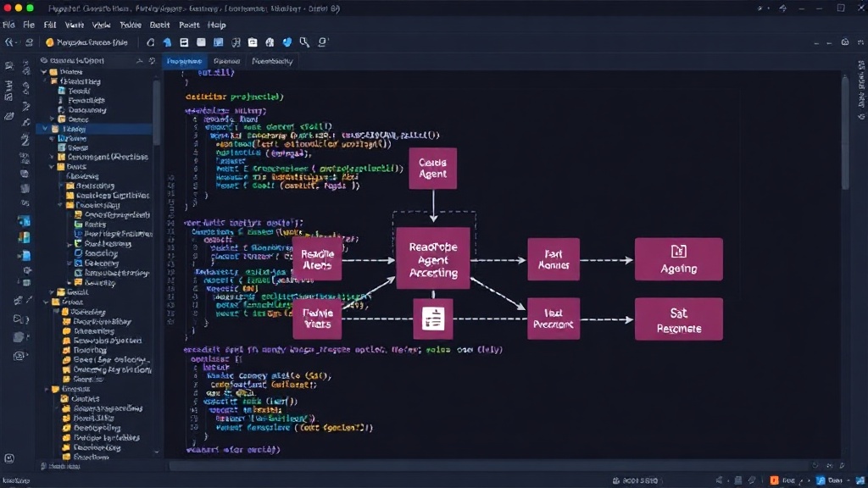The image size is (868, 488).
Task: Toggle the chevron on the highlighted tree folder
Action: pyautogui.click(x=46, y=129)
